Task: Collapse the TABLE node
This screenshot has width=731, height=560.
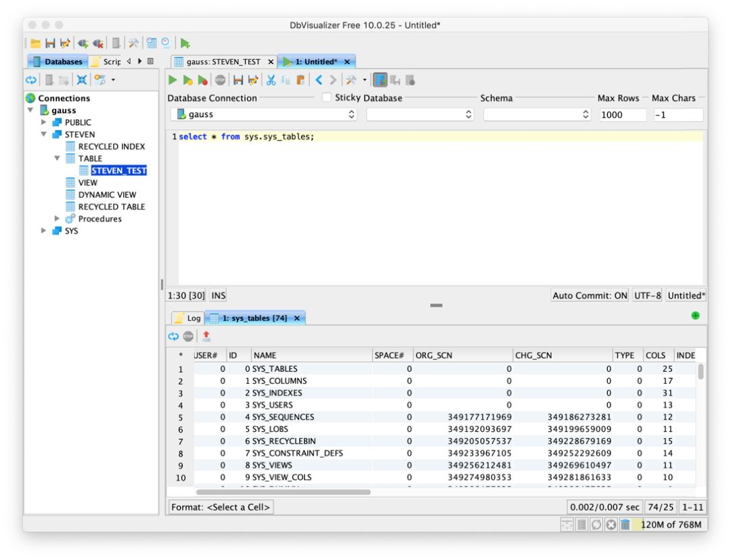Action: (x=57, y=158)
